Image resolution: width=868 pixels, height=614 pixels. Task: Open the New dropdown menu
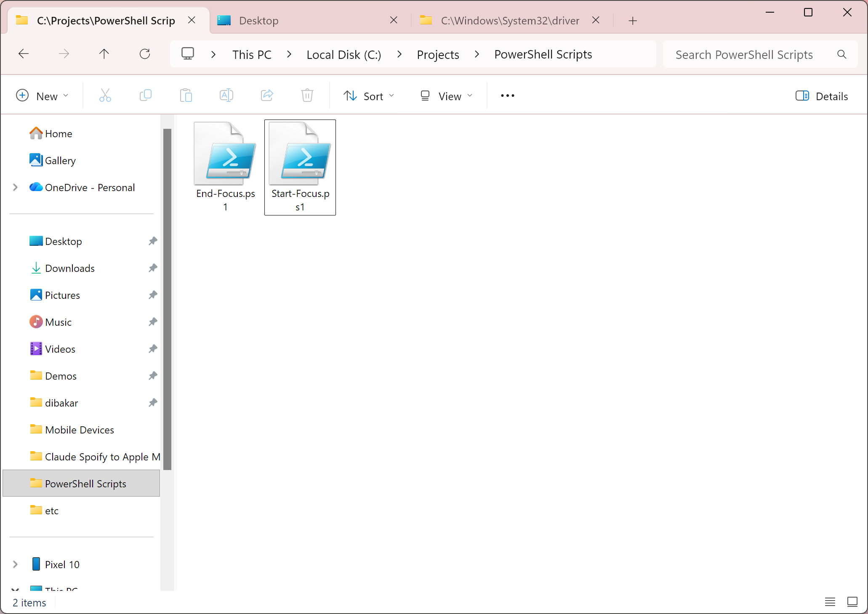click(x=42, y=96)
